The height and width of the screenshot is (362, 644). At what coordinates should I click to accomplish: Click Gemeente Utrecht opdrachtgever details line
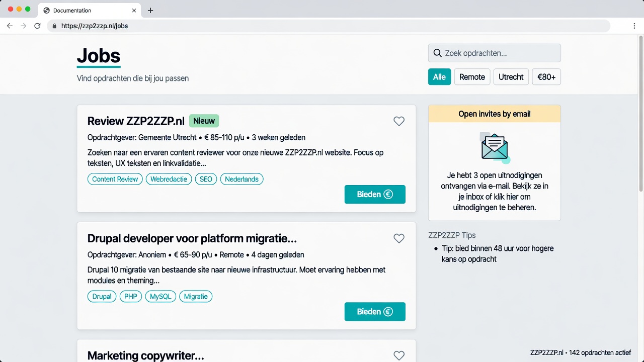pos(196,138)
